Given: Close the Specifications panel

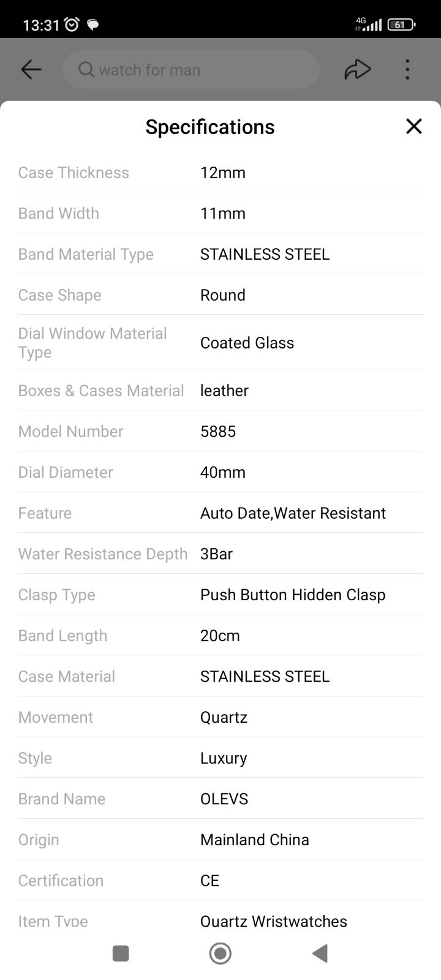Looking at the screenshot, I should (x=414, y=126).
